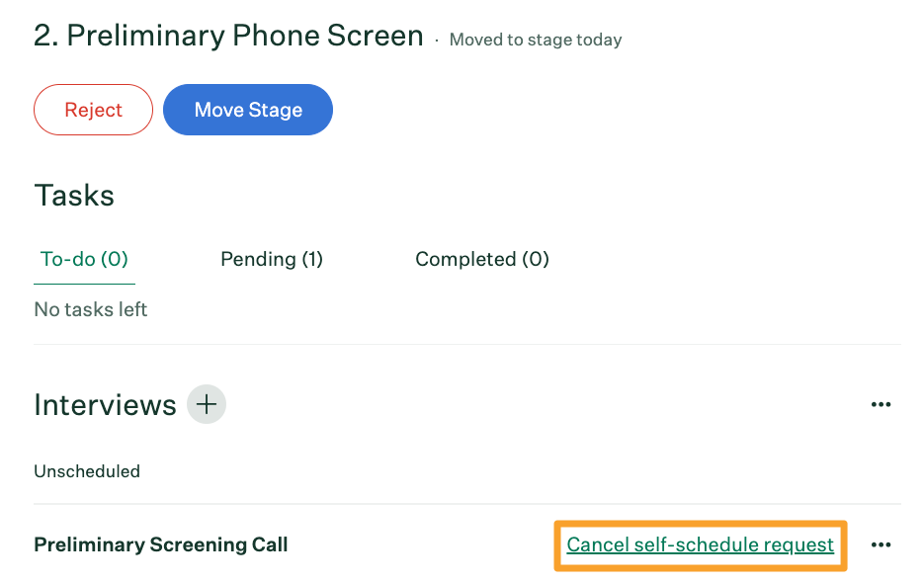Click the circular plus beside Interviews
This screenshot has height=583, width=924.
pyautogui.click(x=207, y=404)
